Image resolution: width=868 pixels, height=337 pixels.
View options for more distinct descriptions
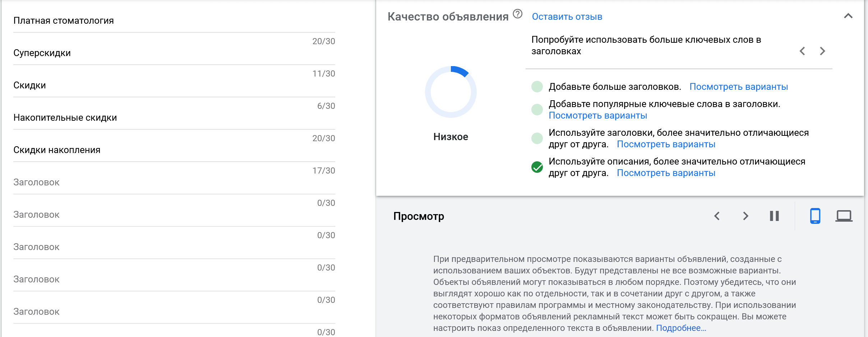(666, 173)
